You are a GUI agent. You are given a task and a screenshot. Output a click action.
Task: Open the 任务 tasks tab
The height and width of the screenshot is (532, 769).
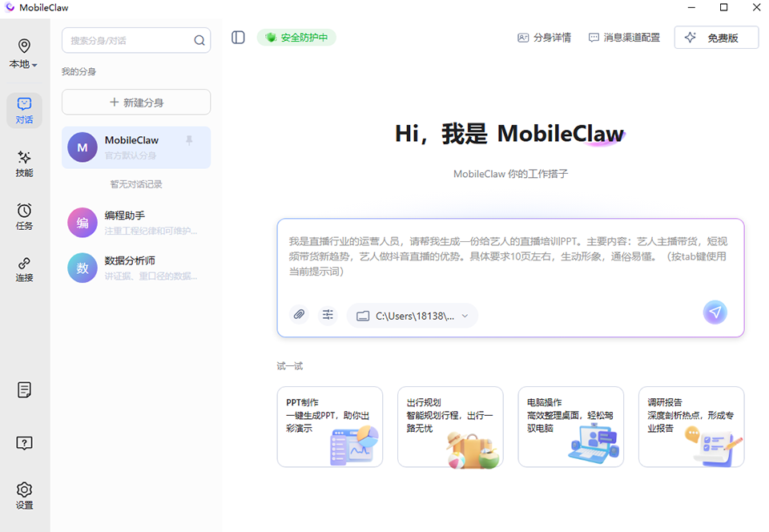pos(24,216)
